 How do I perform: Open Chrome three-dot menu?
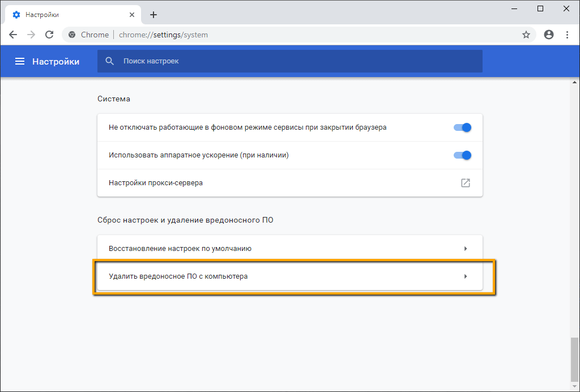(x=567, y=35)
